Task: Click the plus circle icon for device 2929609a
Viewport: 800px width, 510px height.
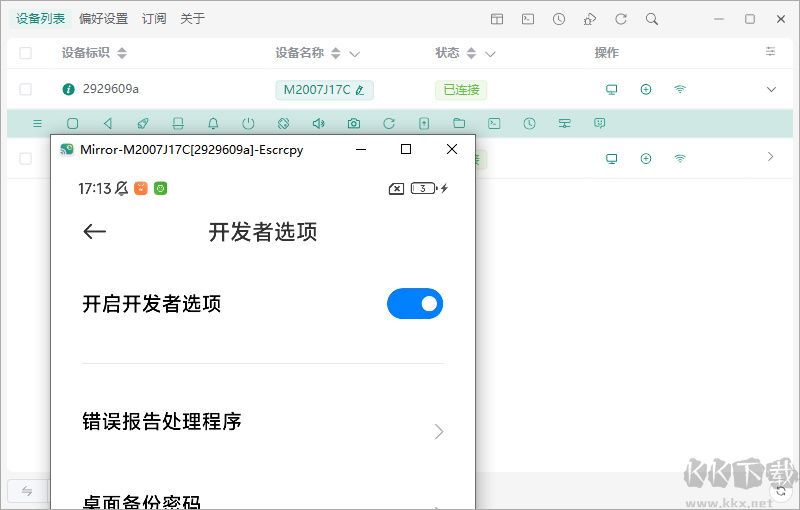Action: point(645,90)
